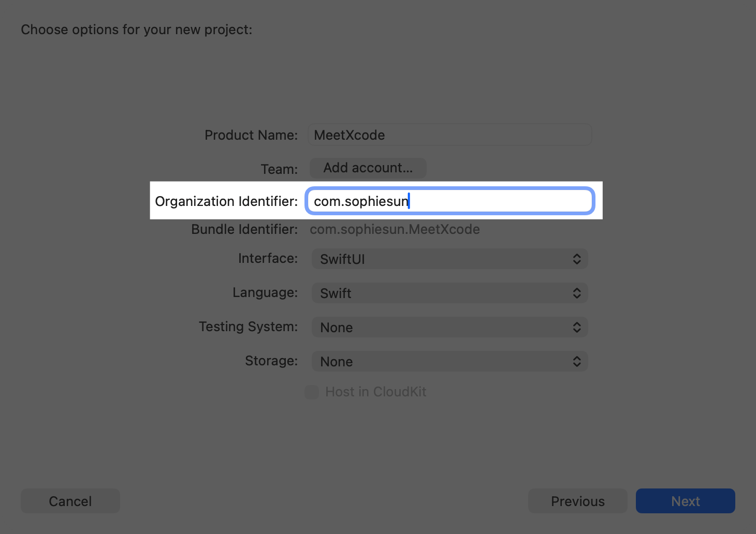Click the Product Name label

point(251,135)
